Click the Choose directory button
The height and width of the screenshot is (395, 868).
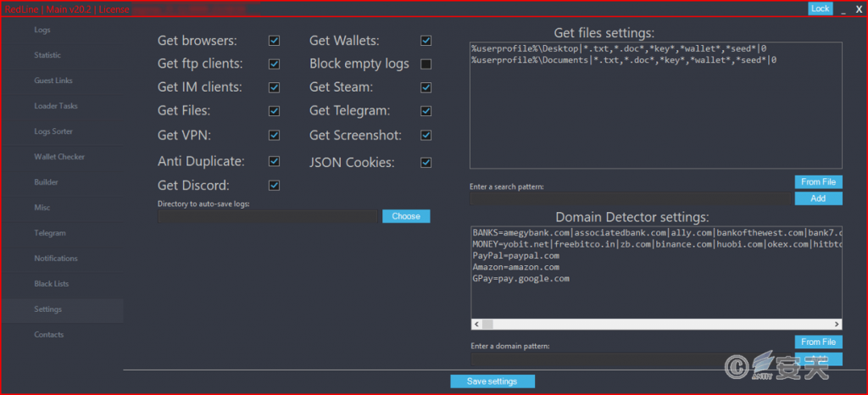[x=406, y=216]
